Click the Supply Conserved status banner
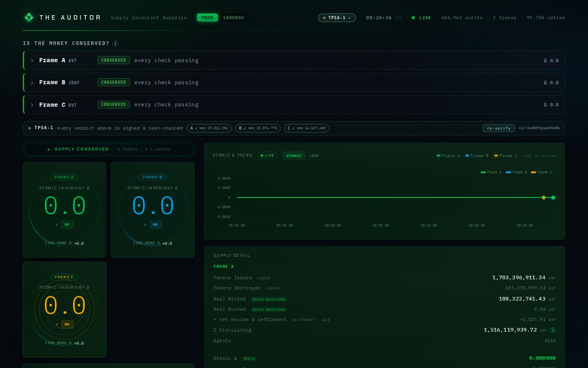The width and height of the screenshot is (588, 368). (109, 149)
